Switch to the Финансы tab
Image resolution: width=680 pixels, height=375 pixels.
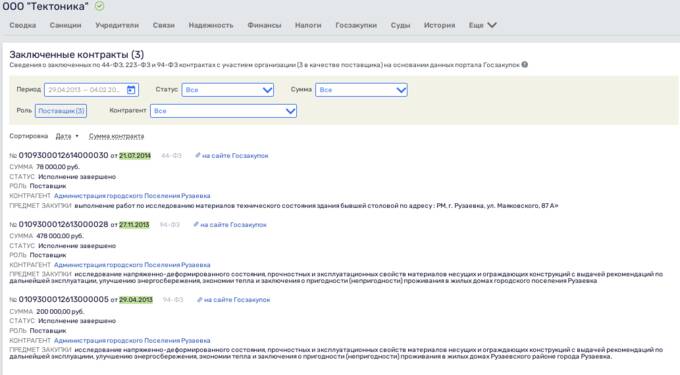pyautogui.click(x=264, y=25)
